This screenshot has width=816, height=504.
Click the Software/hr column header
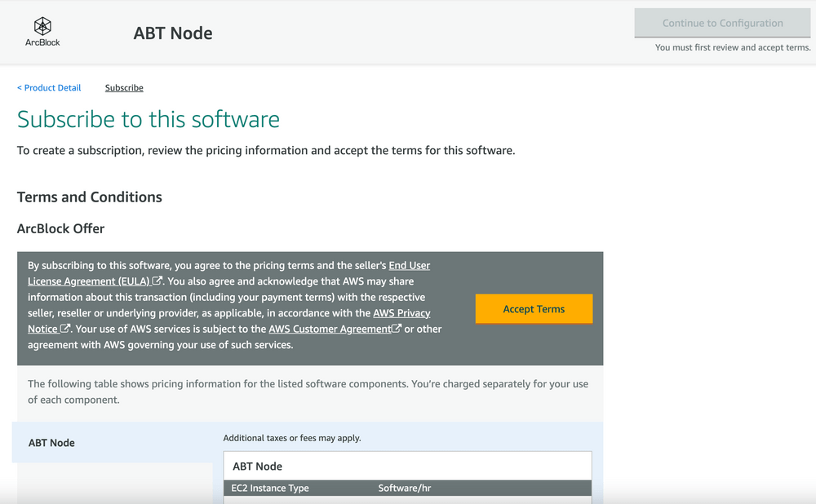click(405, 488)
